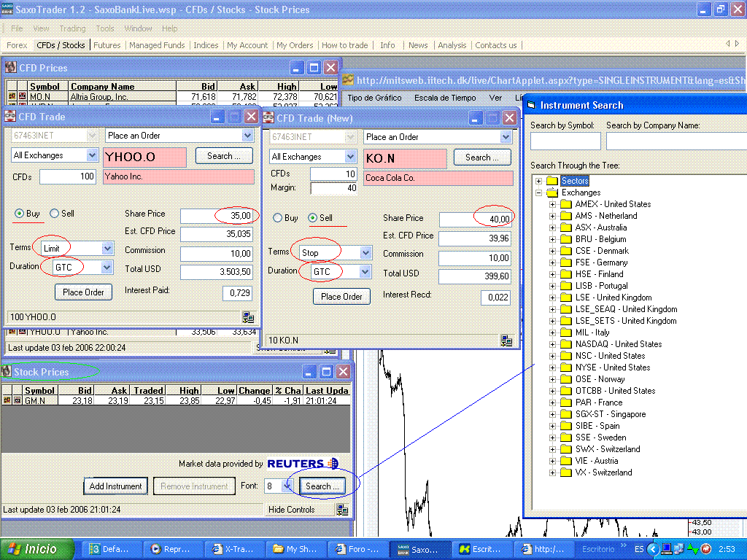Click Place Order in the KO.N trade window
The image size is (747, 560).
[x=341, y=296]
